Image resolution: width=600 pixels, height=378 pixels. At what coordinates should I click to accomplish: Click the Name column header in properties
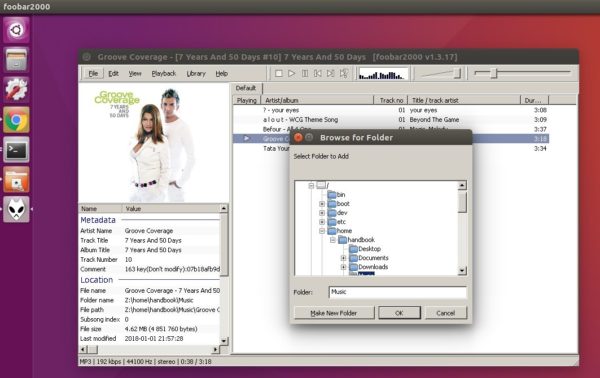(100, 209)
